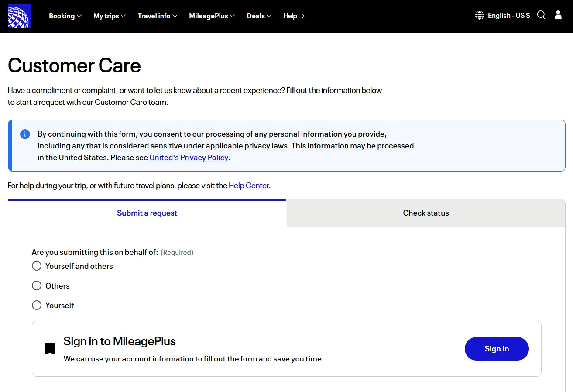Click the globe language icon
573x392 pixels.
(x=480, y=16)
